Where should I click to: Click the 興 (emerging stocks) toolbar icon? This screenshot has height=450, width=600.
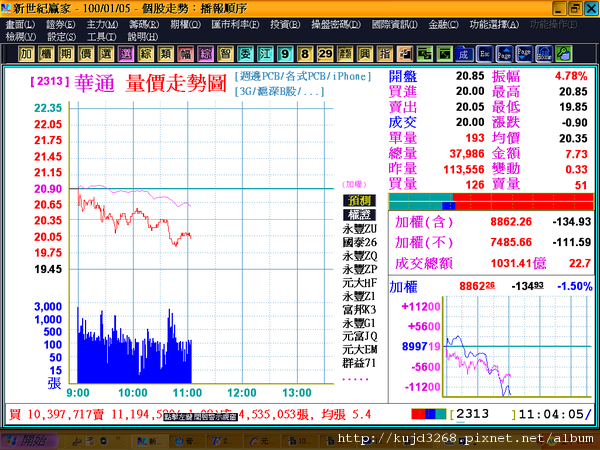(x=365, y=54)
